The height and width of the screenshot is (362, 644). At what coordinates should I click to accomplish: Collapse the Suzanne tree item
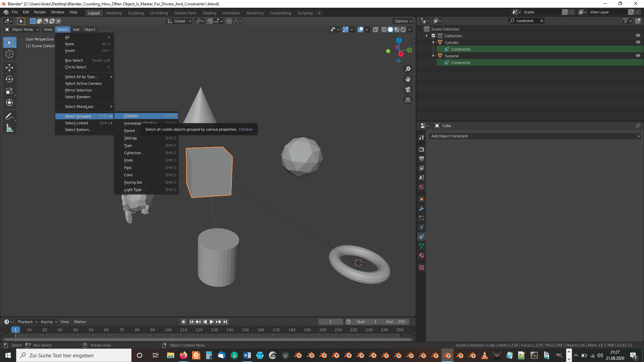(x=433, y=56)
